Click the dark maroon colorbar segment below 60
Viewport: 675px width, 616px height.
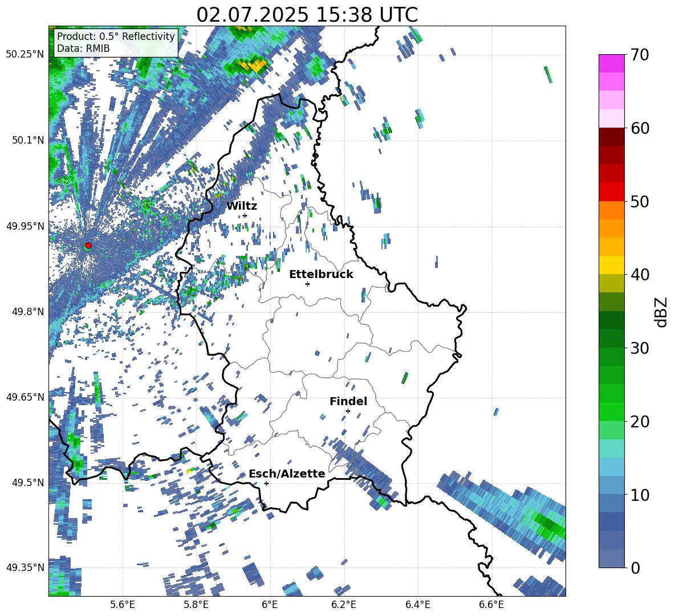point(611,137)
